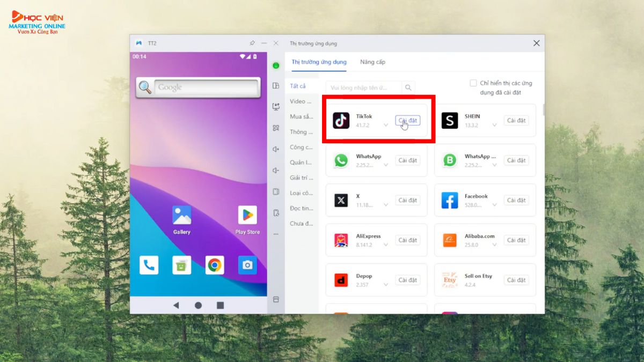The height and width of the screenshot is (362, 644).
Task: Click the app name search field
Action: tap(364, 87)
